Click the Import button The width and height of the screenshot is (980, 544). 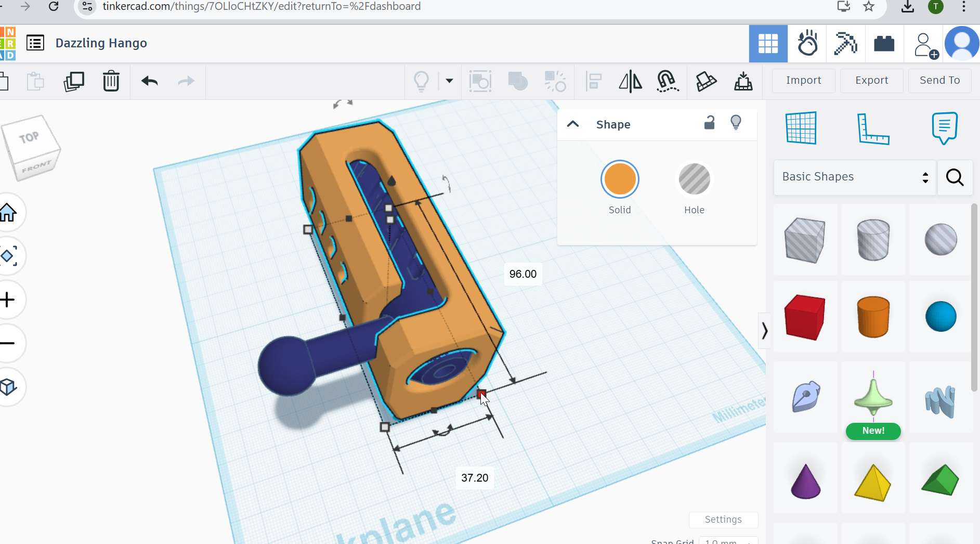[803, 81]
